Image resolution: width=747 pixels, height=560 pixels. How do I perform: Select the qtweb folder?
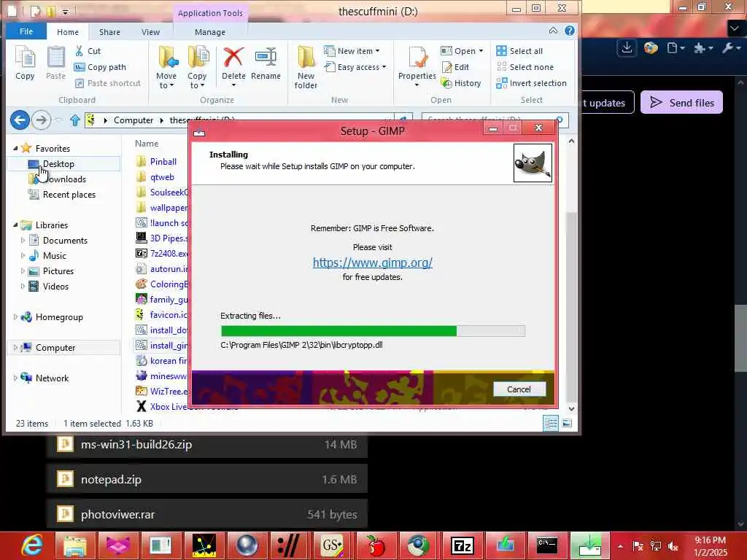pos(162,177)
